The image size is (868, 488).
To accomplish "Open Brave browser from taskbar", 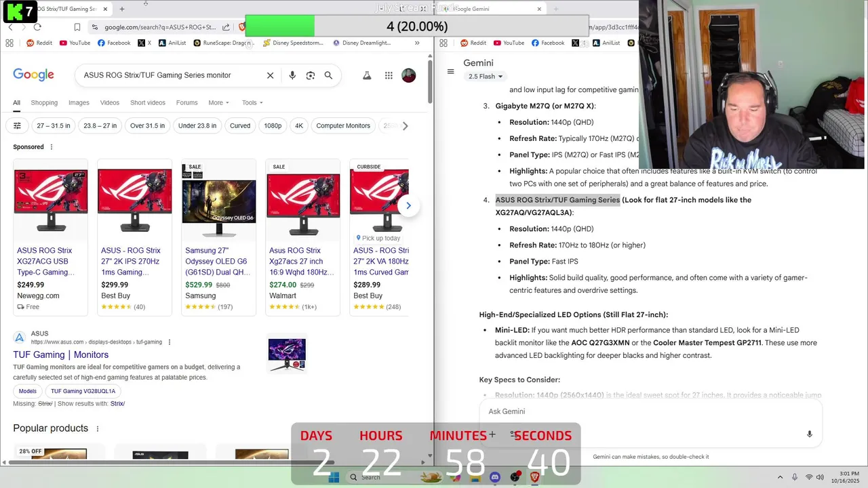I will [x=534, y=477].
